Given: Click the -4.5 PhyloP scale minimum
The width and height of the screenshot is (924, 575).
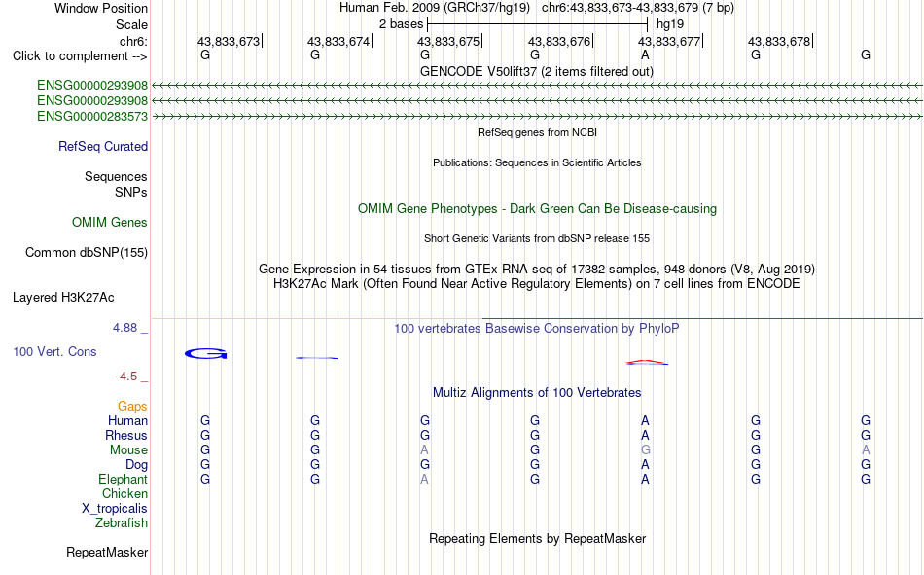Looking at the screenshot, I should click(x=126, y=377).
